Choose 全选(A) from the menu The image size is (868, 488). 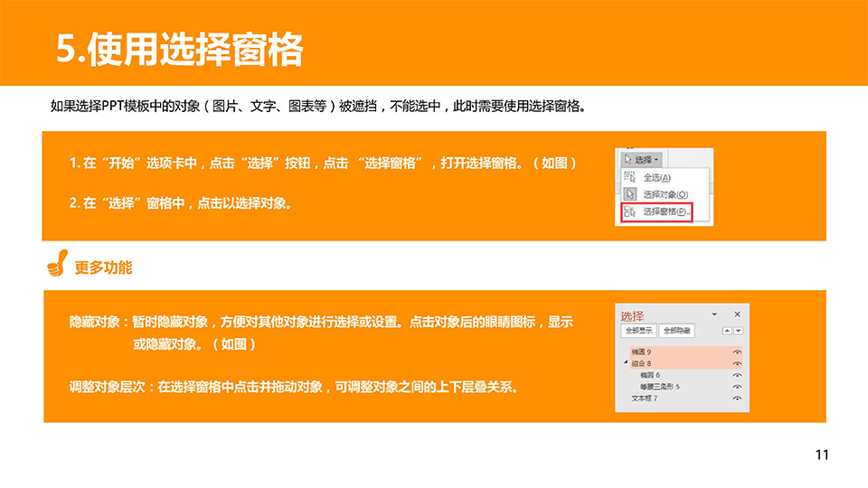(656, 178)
